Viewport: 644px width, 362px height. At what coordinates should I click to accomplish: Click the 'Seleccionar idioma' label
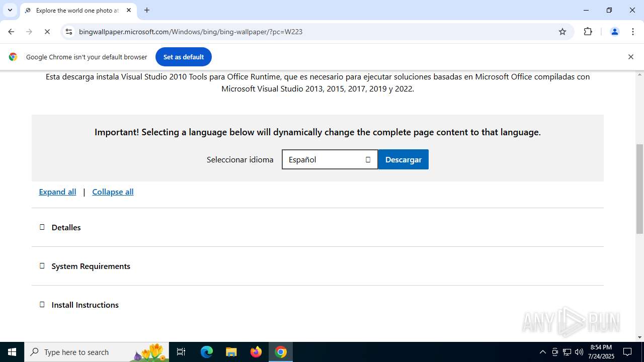coord(240,159)
